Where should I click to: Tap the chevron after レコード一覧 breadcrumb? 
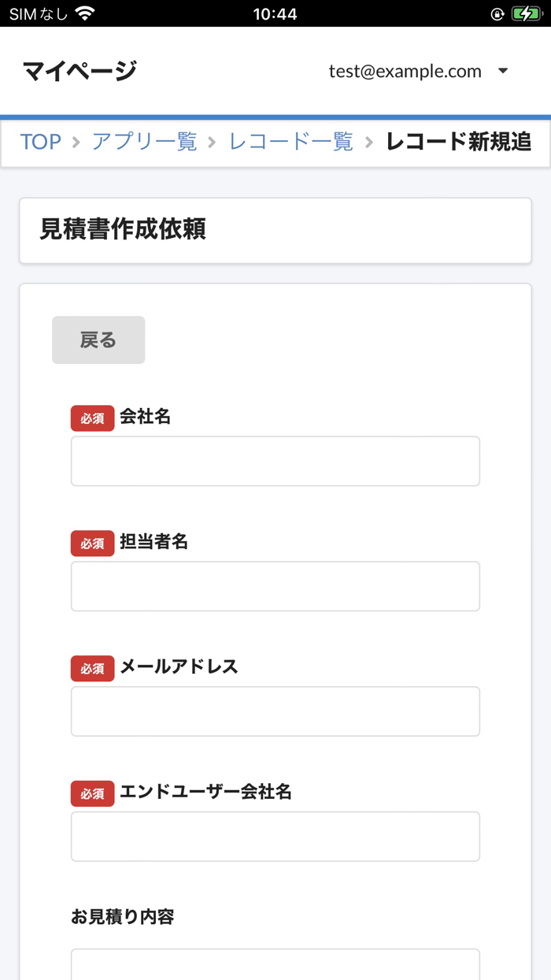(x=369, y=143)
